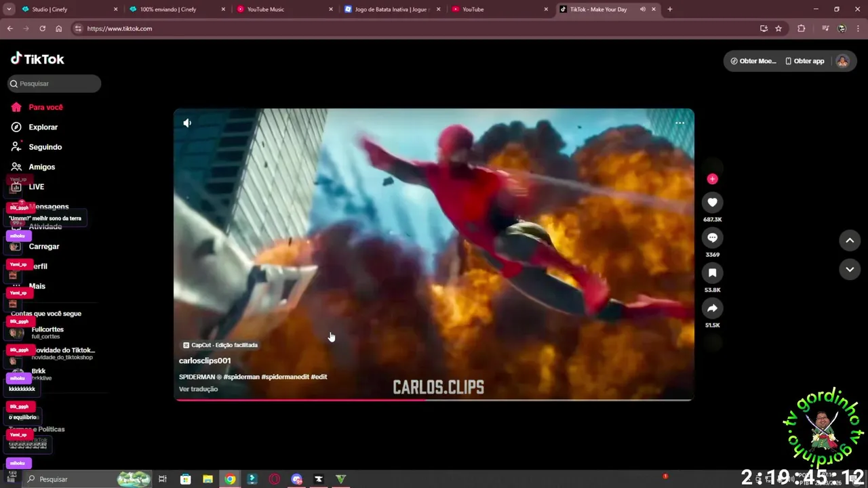Click the address bar URL

pyautogui.click(x=119, y=28)
